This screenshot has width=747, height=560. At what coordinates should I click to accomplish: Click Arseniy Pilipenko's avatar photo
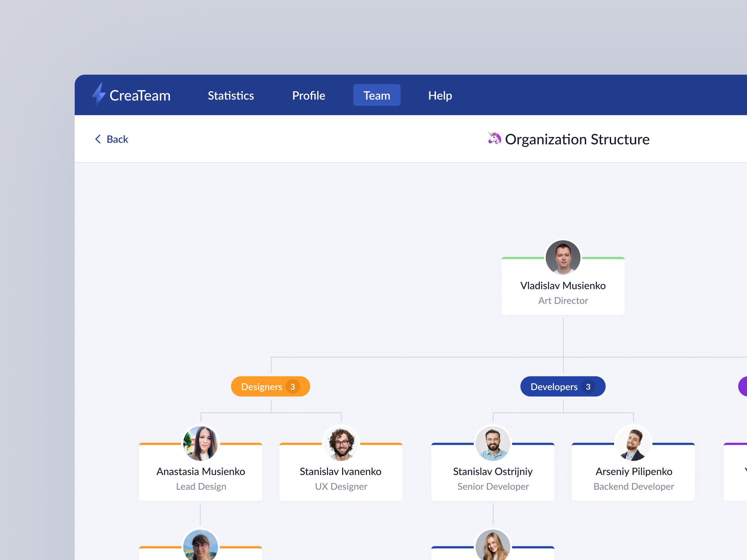coord(633,444)
